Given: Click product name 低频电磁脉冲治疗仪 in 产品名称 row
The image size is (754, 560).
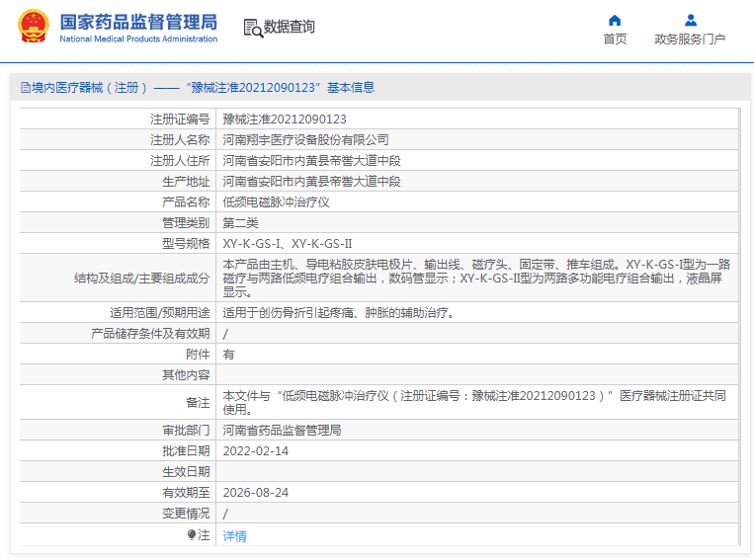Looking at the screenshot, I should (x=276, y=201).
